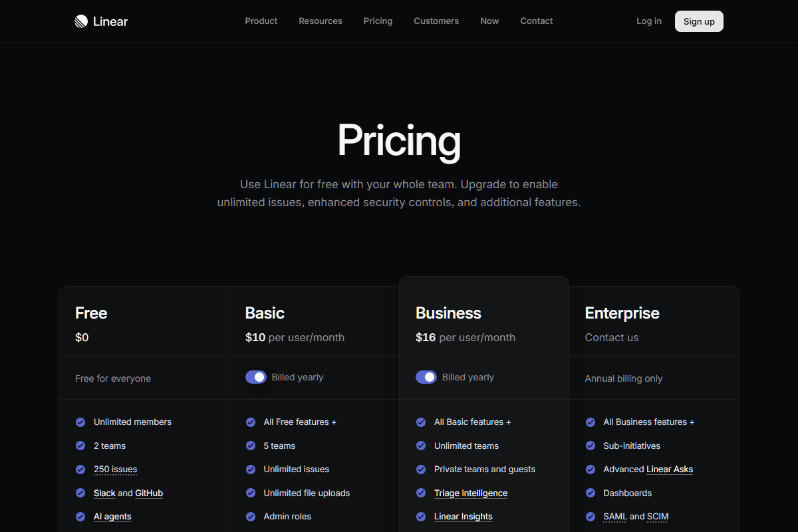Click the checkmark beside Unlimited members

pyautogui.click(x=80, y=422)
